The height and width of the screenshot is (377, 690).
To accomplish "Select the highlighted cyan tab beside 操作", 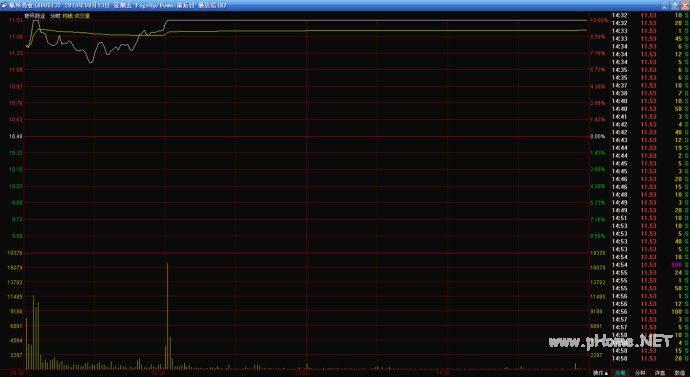I will coord(620,373).
